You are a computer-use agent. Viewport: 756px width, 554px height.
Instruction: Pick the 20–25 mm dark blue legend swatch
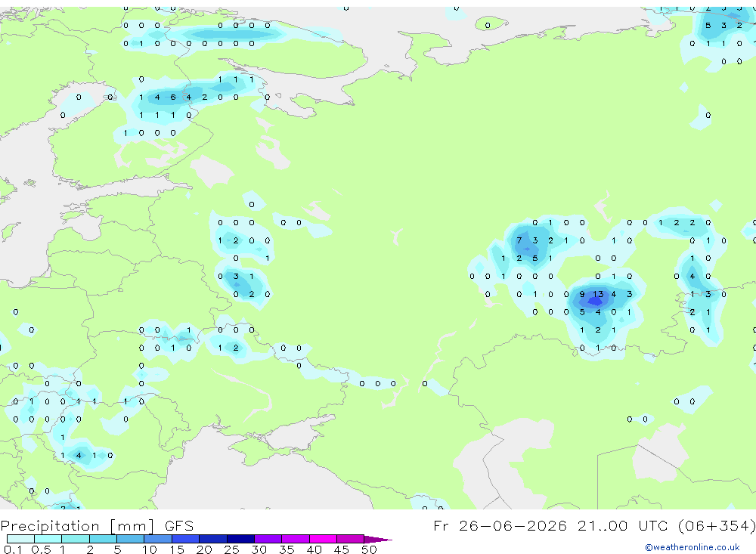pos(212,539)
